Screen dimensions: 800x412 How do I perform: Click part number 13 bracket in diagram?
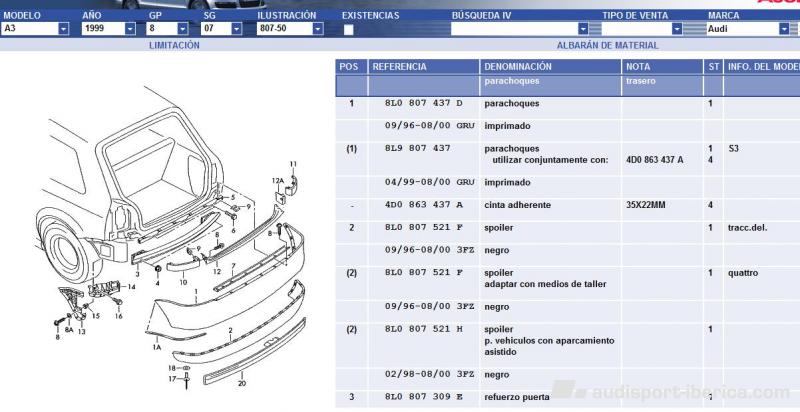pos(82,332)
